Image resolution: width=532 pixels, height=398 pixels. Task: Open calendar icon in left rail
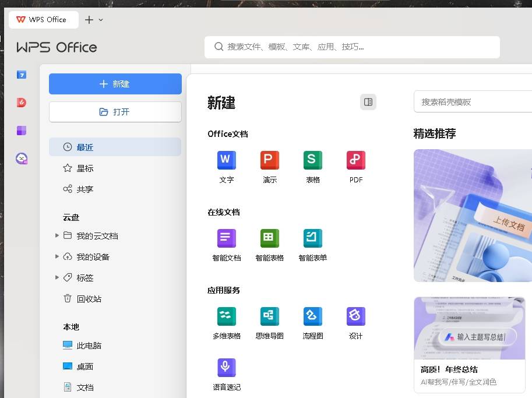[22, 75]
